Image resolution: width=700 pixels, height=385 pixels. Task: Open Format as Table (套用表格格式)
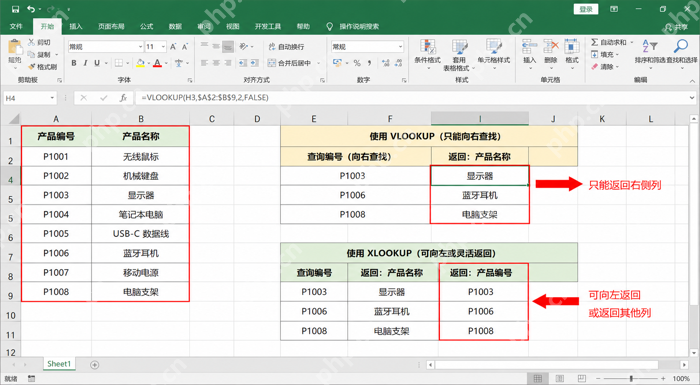pyautogui.click(x=459, y=55)
